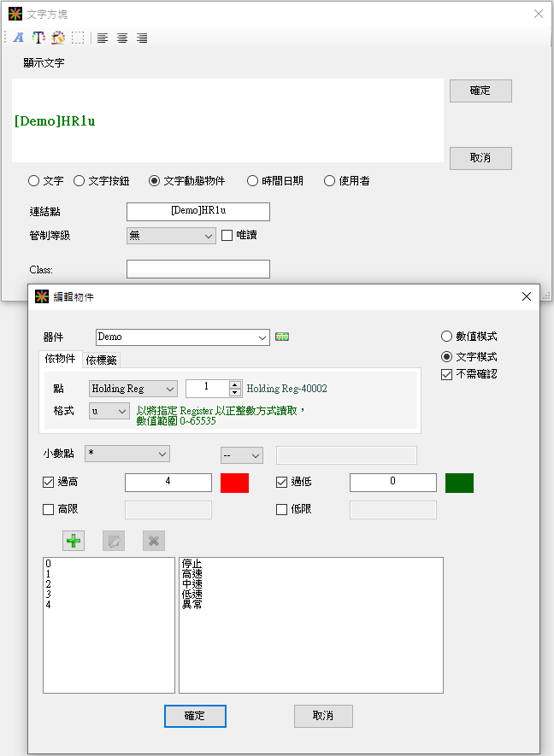Click the red 過高 color swatch
The width and height of the screenshot is (554, 756).
(234, 483)
